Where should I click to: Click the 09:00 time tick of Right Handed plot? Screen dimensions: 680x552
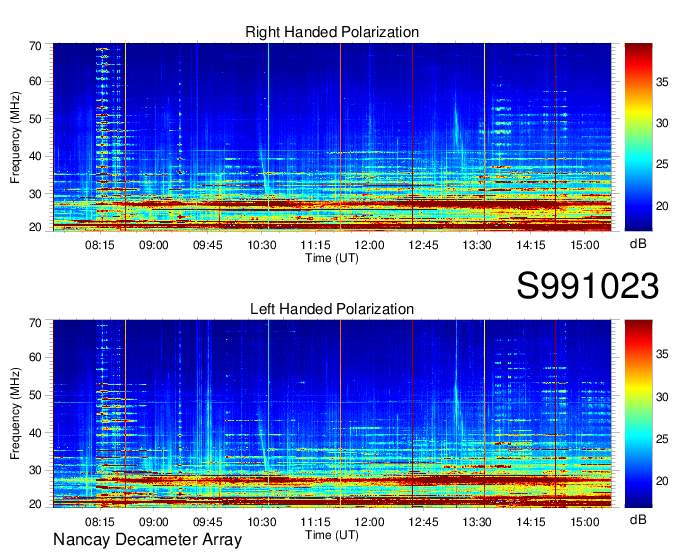point(154,245)
